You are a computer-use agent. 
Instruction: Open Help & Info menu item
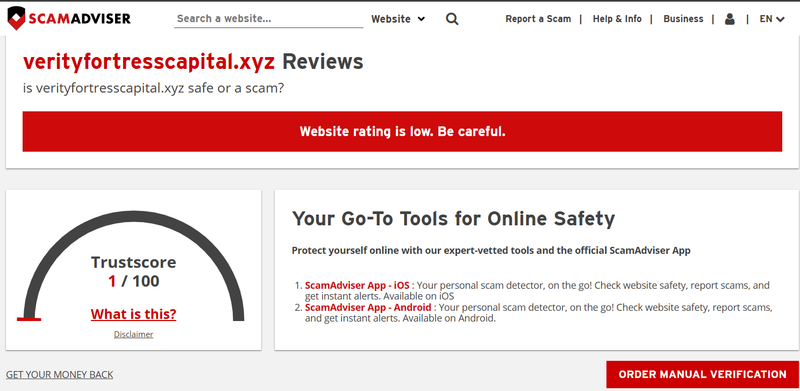click(617, 19)
